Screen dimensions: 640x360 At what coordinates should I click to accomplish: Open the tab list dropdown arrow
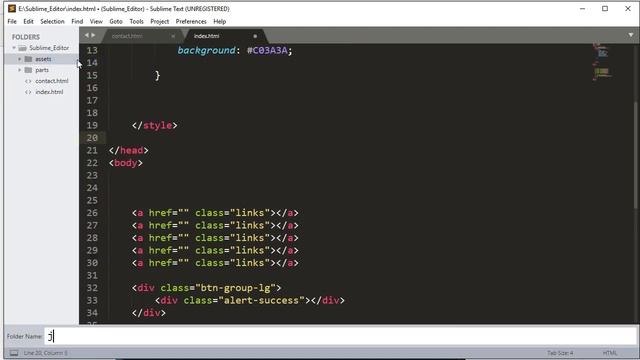631,36
